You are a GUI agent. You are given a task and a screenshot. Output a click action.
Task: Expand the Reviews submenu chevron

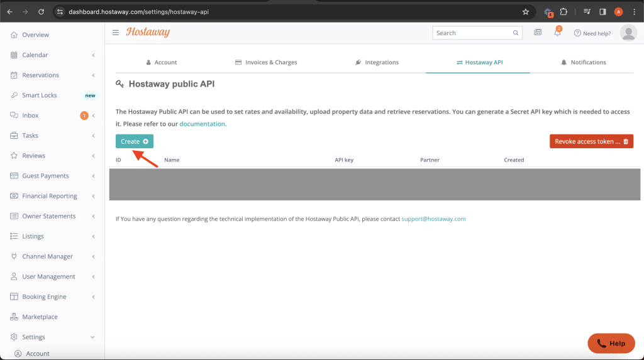pos(93,156)
